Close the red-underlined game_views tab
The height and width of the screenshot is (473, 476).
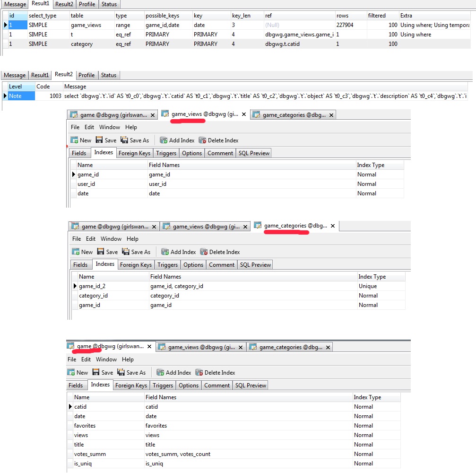pos(244,114)
